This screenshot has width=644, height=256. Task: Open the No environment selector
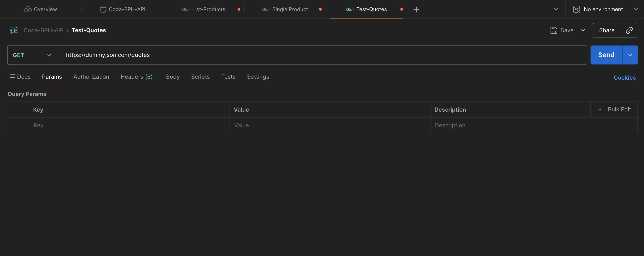tap(603, 9)
